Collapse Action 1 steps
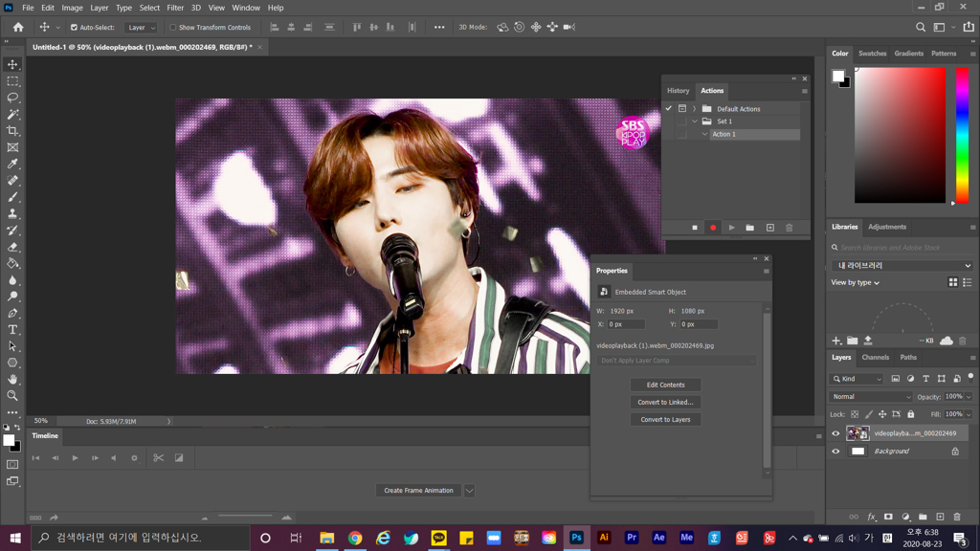Viewport: 980px width, 551px height. pos(705,134)
